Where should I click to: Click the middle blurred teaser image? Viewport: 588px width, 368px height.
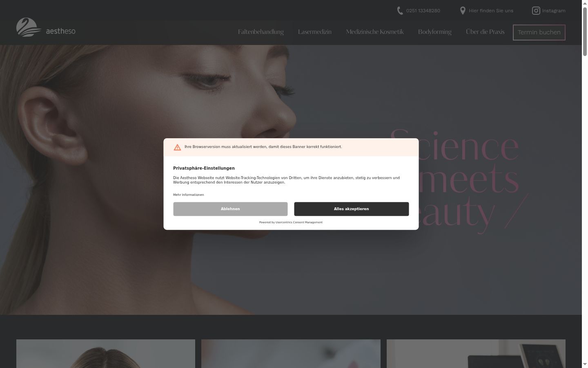[291, 354]
